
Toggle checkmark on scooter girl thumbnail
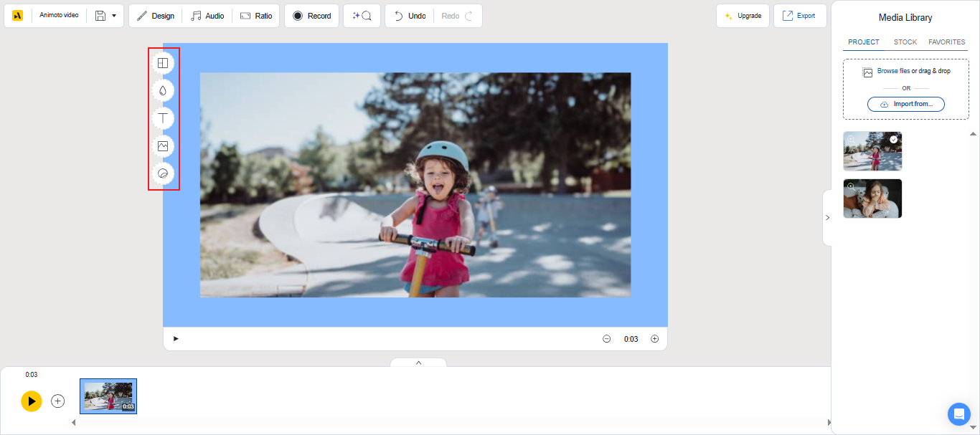893,139
